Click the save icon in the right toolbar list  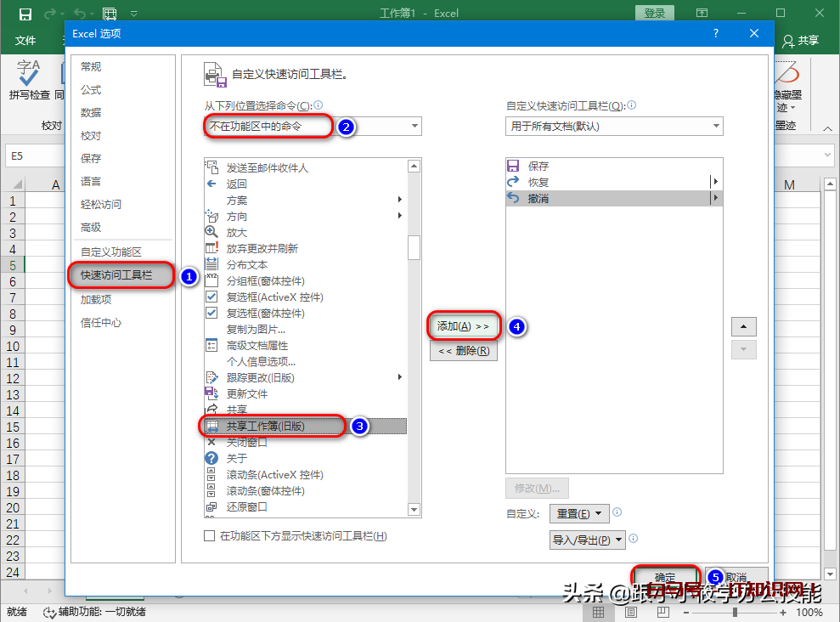[513, 166]
